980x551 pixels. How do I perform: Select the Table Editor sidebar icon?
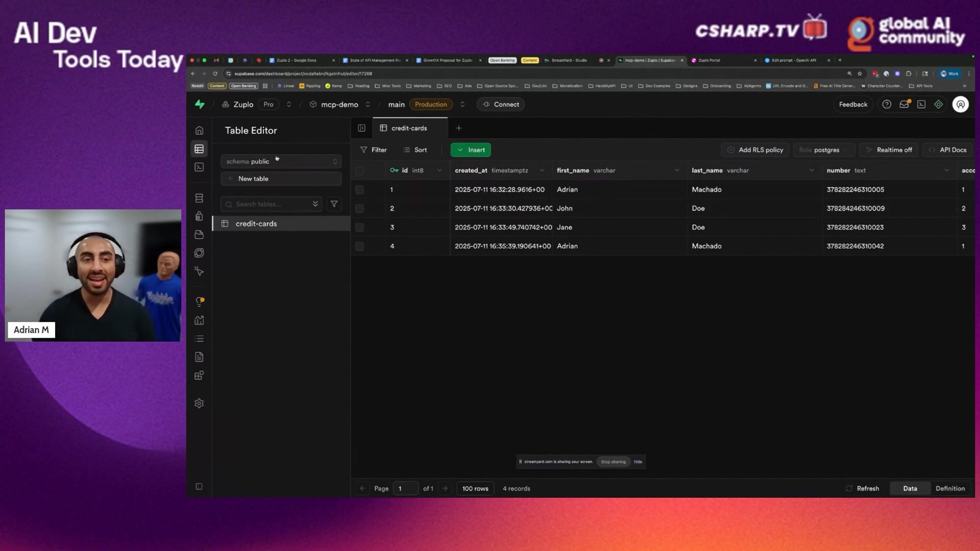(x=199, y=149)
